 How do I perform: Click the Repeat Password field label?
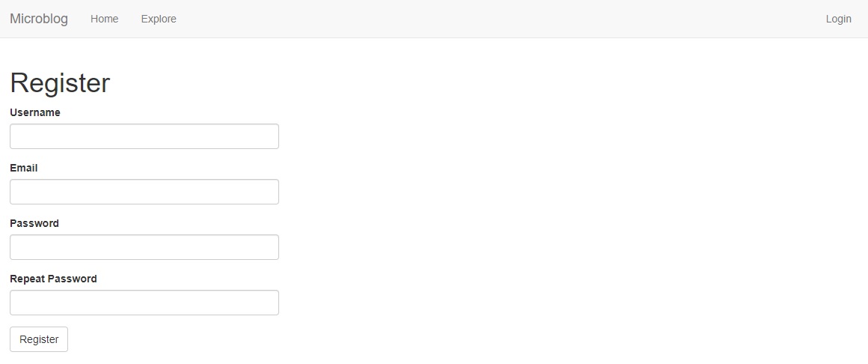click(x=54, y=279)
